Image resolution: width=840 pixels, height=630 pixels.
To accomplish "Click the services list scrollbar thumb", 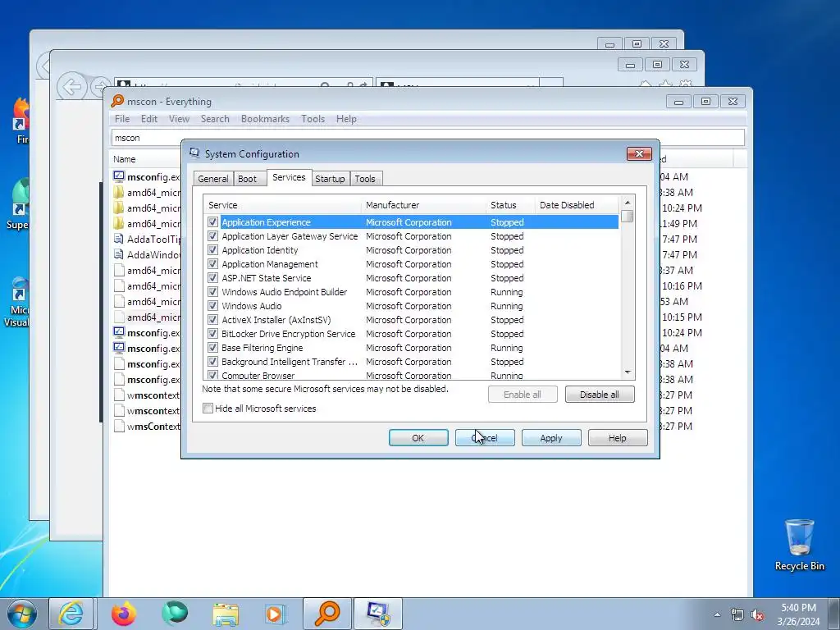I will [x=628, y=216].
